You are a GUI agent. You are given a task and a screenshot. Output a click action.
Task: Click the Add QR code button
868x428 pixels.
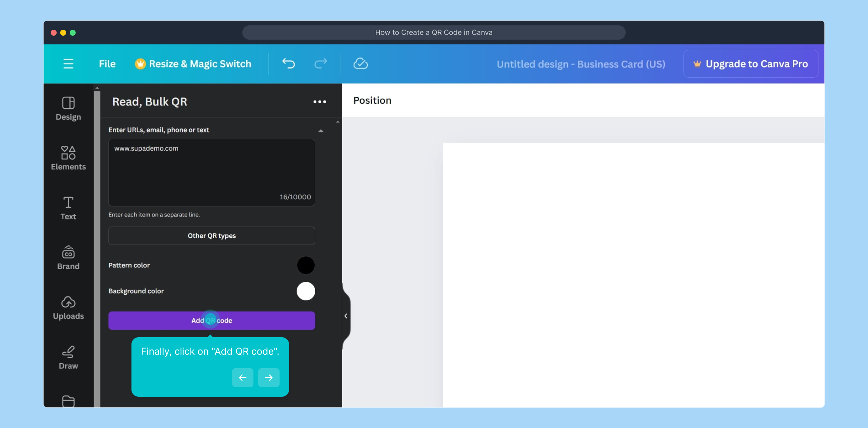tap(211, 320)
